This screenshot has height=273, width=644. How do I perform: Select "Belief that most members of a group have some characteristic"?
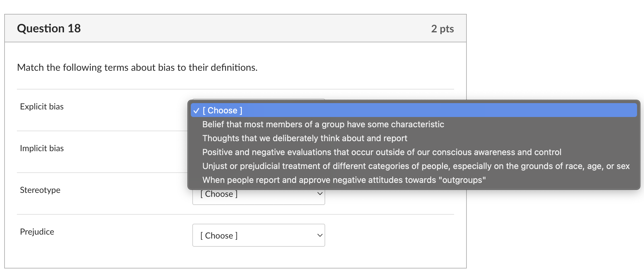click(x=323, y=124)
